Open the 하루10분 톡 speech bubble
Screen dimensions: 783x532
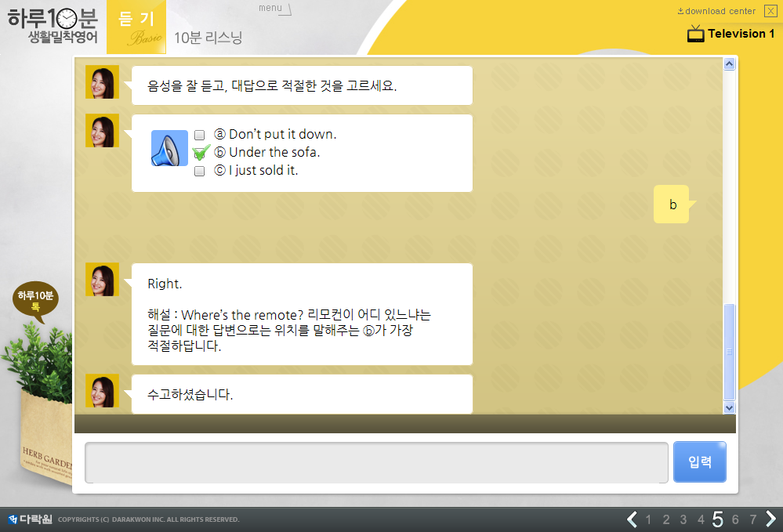[35, 301]
